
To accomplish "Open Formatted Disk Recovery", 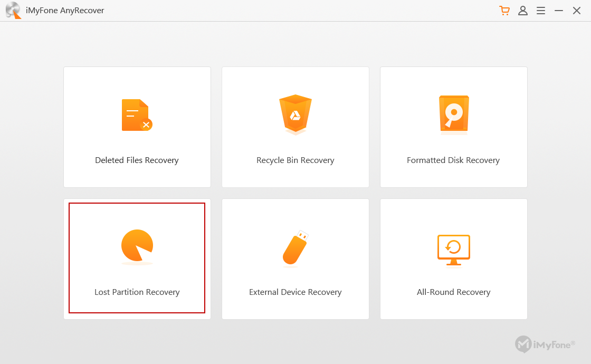I will [x=453, y=127].
